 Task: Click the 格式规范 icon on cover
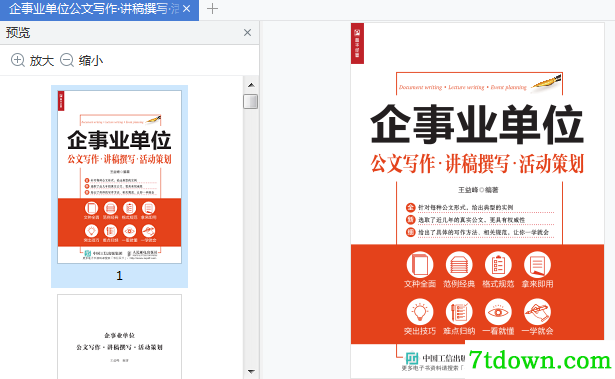[x=498, y=265]
